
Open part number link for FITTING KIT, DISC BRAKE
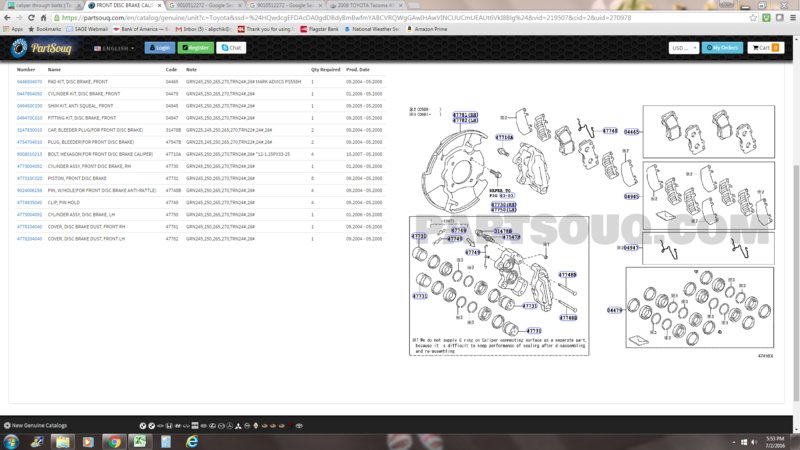click(x=29, y=118)
